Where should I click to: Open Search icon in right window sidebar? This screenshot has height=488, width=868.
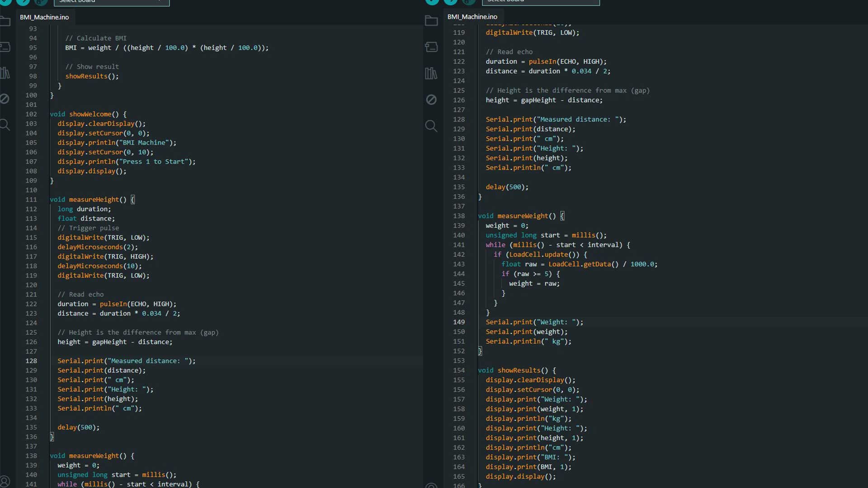431,126
